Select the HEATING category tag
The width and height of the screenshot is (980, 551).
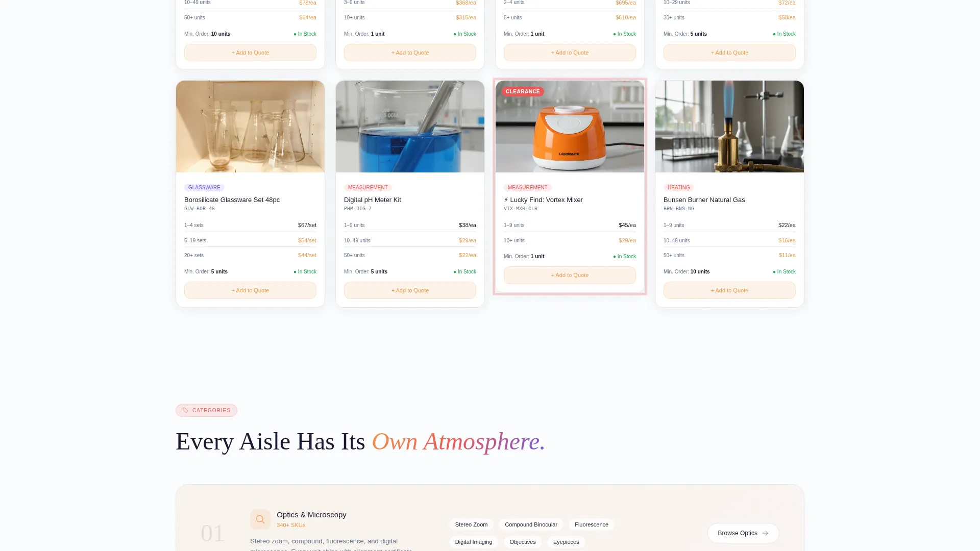678,188
